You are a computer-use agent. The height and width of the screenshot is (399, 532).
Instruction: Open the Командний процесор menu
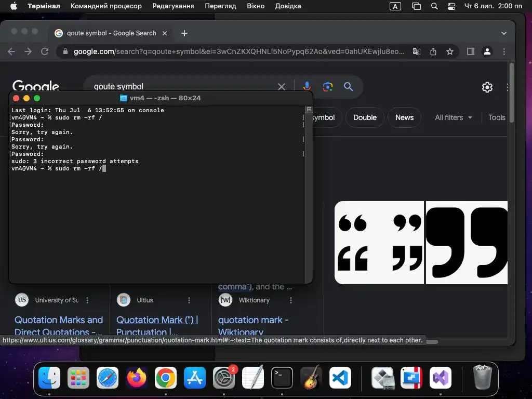pos(106,6)
